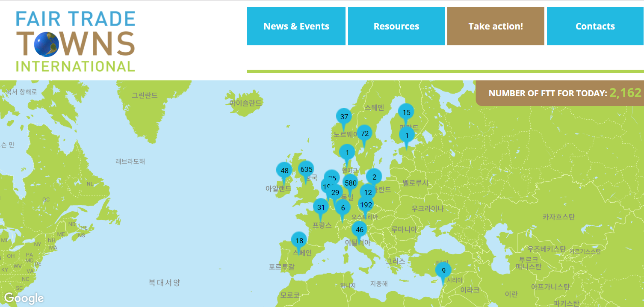
Task: Select the 2 marker over Poland
Action: 374,177
